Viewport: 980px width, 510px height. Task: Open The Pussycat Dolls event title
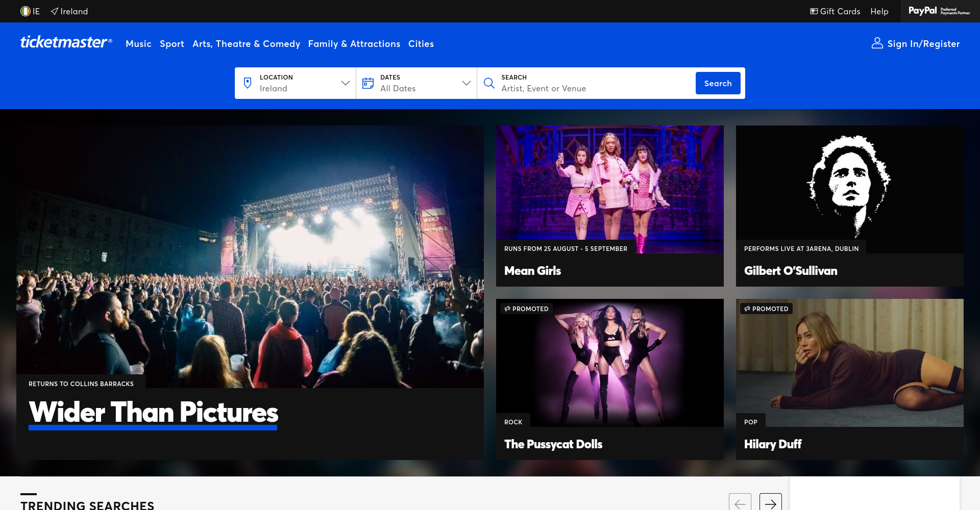553,444
